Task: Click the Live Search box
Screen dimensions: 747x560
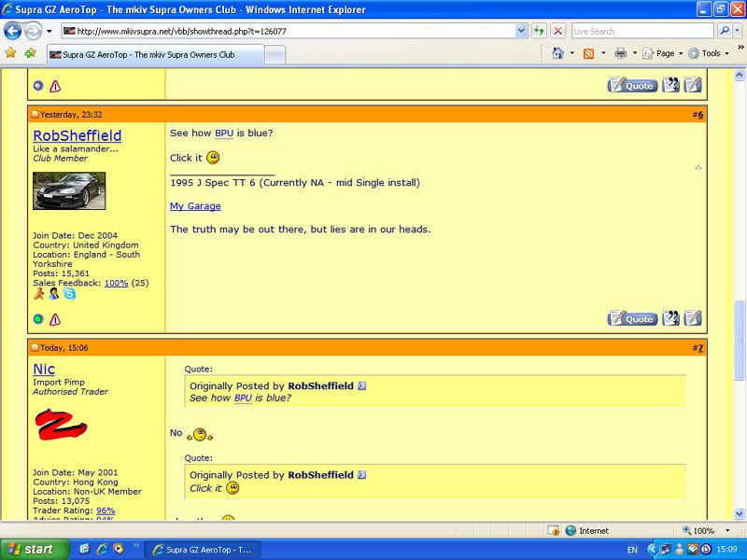Action: 642,32
